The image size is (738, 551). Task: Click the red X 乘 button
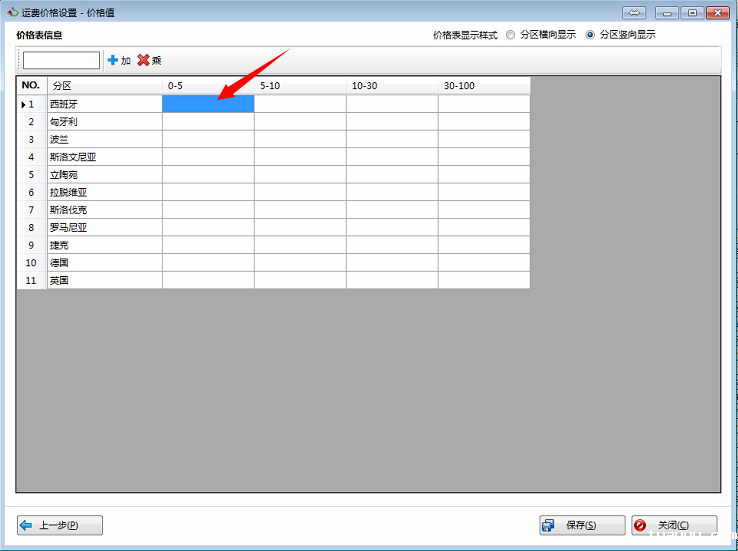click(x=149, y=60)
